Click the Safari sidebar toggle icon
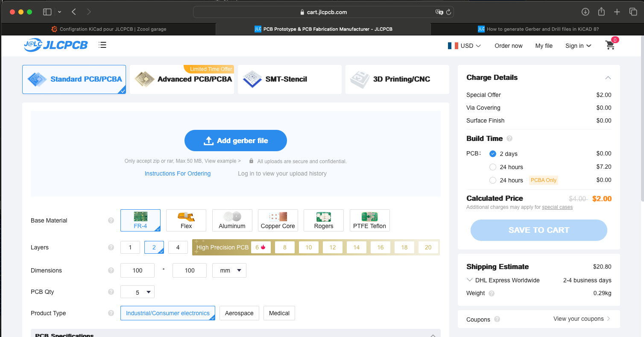Viewport: 644px width, 337px height. (x=47, y=12)
